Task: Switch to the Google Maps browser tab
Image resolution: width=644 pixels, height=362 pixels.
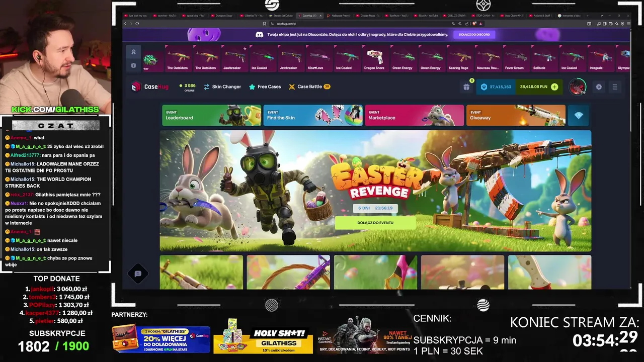Action: (x=369, y=16)
